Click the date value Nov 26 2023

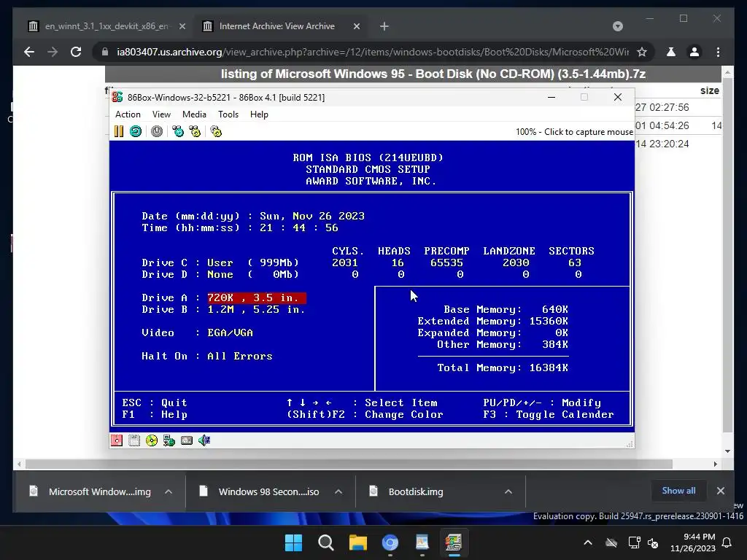[328, 216]
